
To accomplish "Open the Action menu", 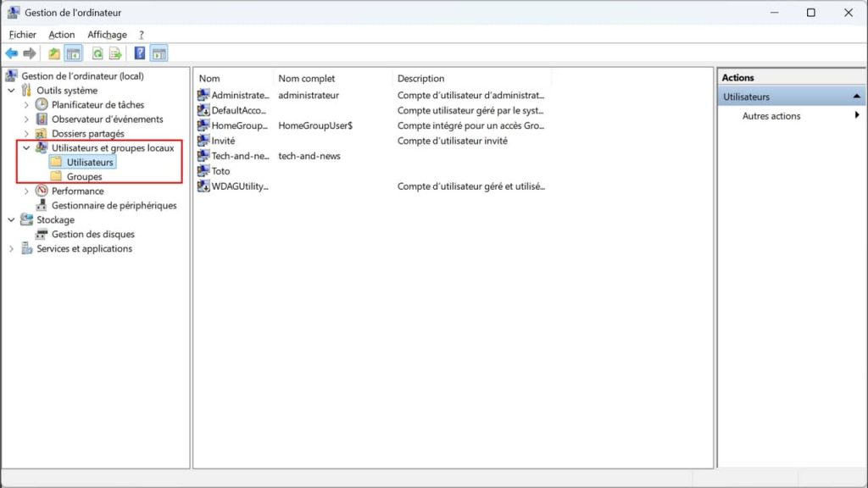I will tap(61, 34).
